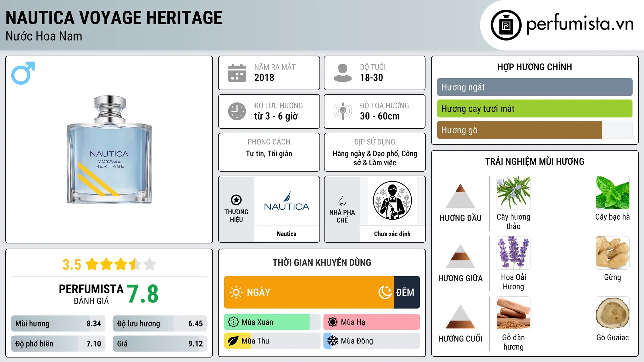Viewport: 644px width, 362px height.
Task: Click the PHONG CÁCH label
Action: [x=269, y=142]
